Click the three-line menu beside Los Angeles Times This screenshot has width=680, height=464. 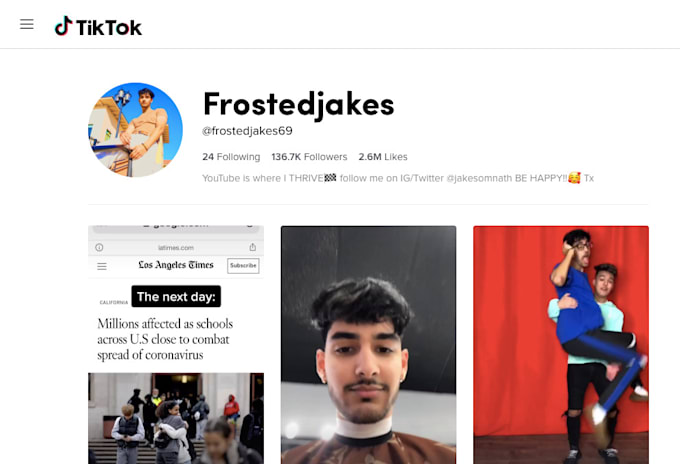click(x=102, y=266)
